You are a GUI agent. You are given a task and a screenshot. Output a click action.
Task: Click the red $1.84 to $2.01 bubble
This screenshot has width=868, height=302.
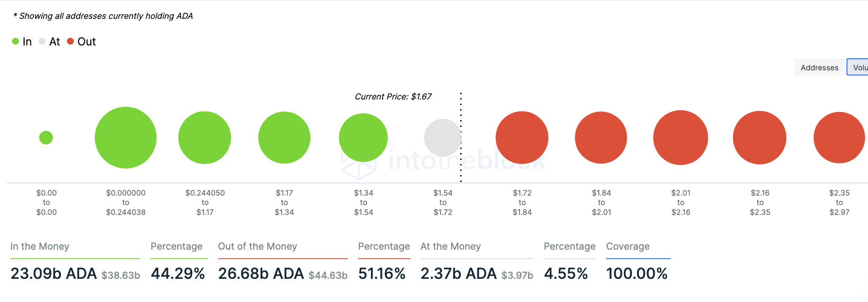[601, 138]
